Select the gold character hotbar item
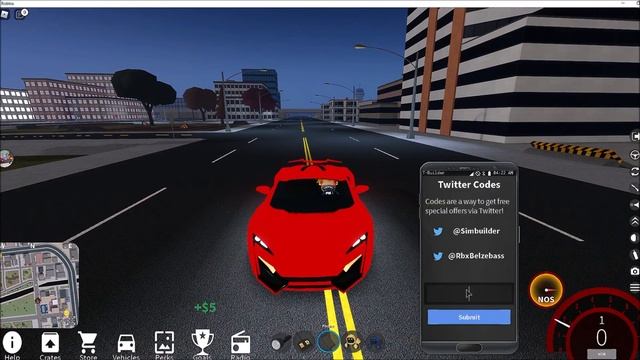Viewport: 640px width, 360px height. point(352,342)
